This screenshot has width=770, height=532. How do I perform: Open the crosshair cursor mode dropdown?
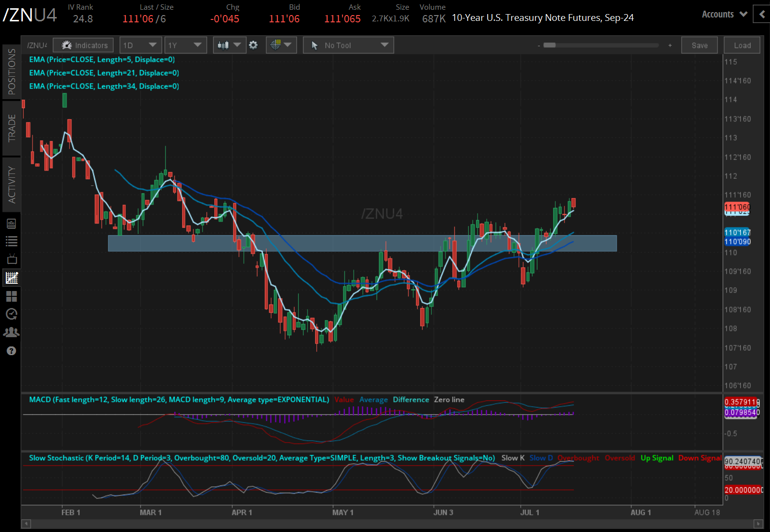281,45
